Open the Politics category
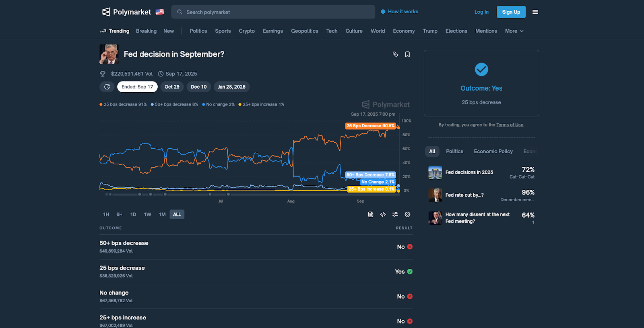The height and width of the screenshot is (328, 644). [198, 31]
